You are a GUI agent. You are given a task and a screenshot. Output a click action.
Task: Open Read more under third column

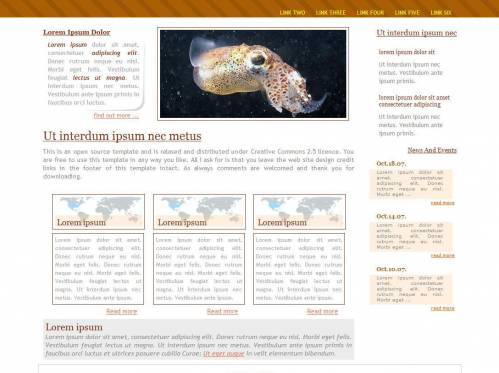point(322,311)
